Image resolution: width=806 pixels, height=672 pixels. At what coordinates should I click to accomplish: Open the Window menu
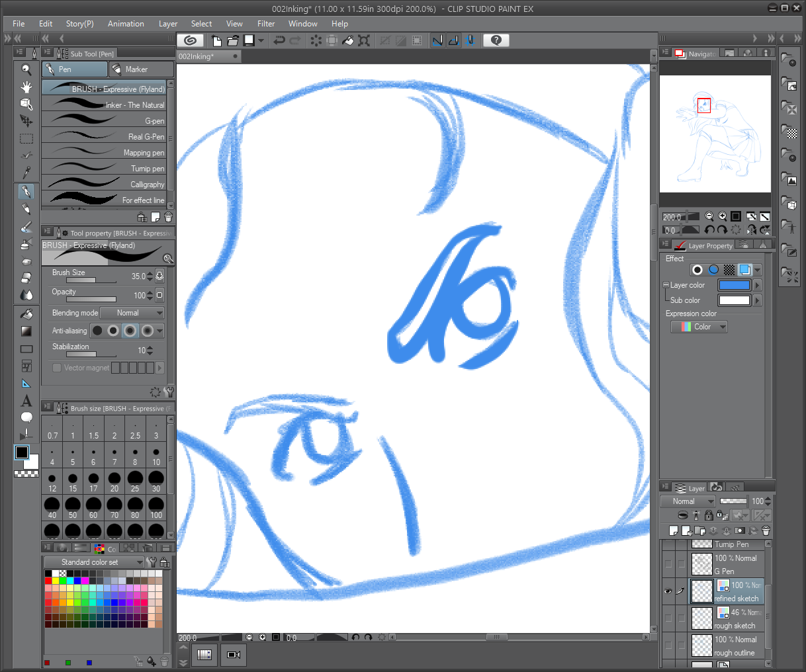(302, 24)
